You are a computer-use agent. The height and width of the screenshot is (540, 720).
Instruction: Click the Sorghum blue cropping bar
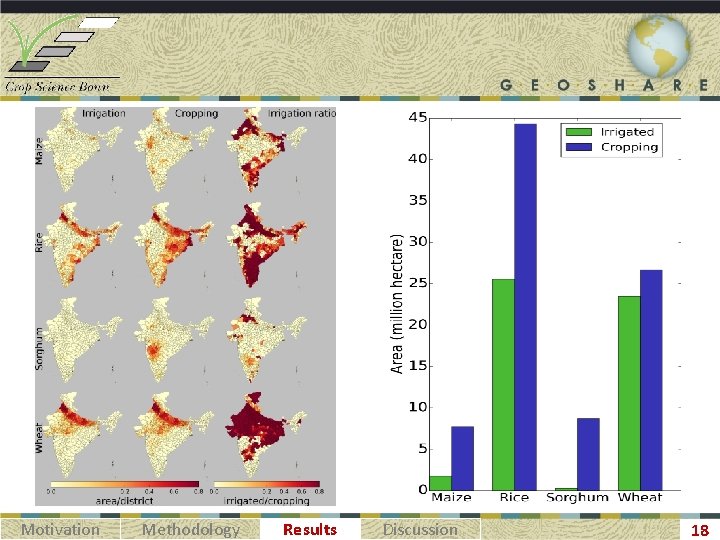click(x=588, y=454)
